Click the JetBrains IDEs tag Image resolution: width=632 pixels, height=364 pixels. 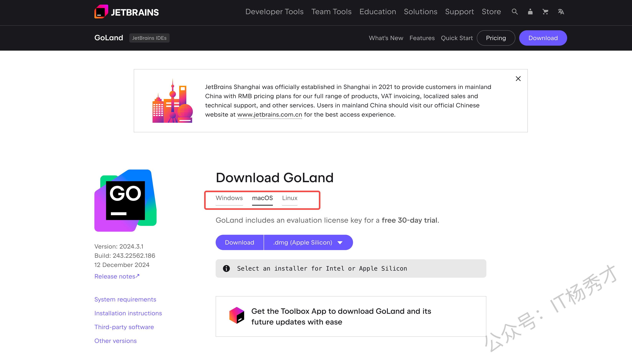149,38
